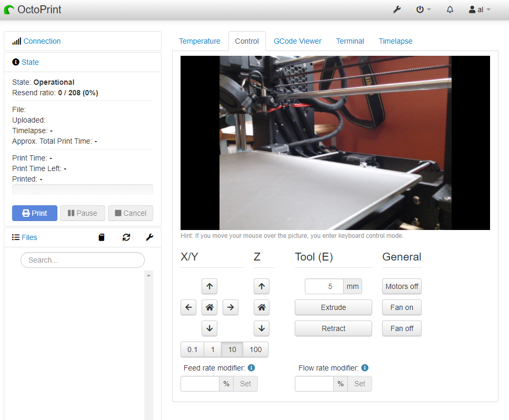Open the GCode Viewer tab
Image resolution: width=509 pixels, height=420 pixels.
tap(297, 41)
